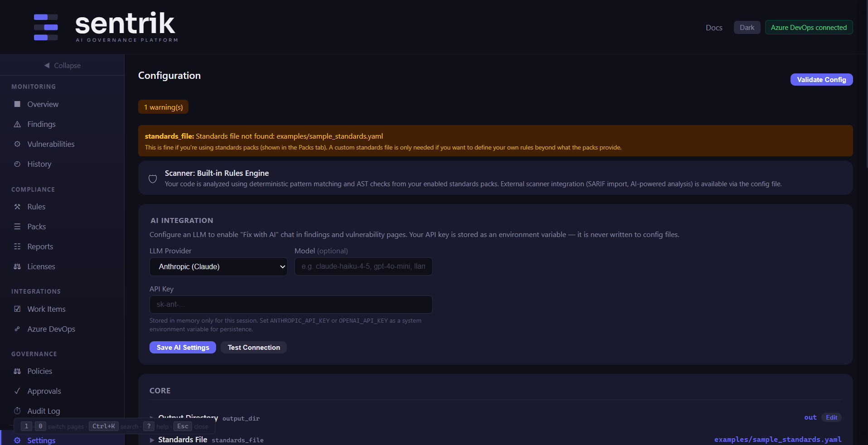This screenshot has width=868, height=445.
Task: Click the Work Items checkbox icon
Action: coord(17,309)
